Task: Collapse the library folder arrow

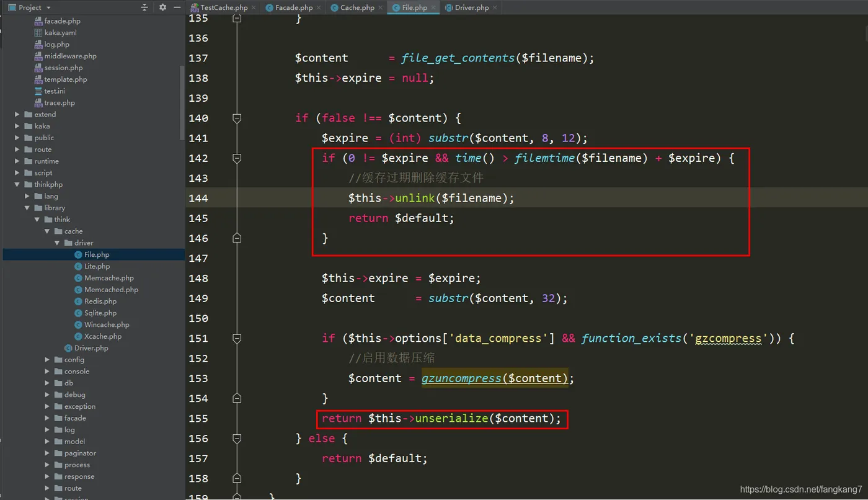Action: [27, 208]
